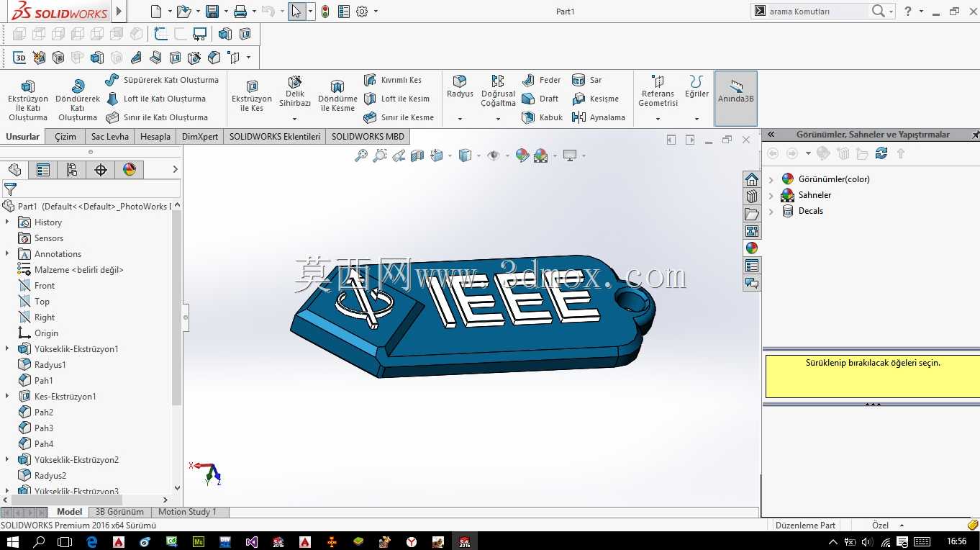
Task: Select the Draft tool
Action: [540, 99]
